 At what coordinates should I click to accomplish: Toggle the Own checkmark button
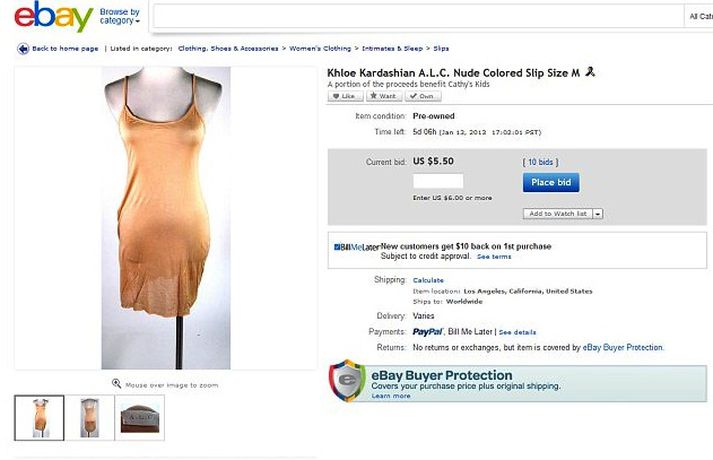424,96
